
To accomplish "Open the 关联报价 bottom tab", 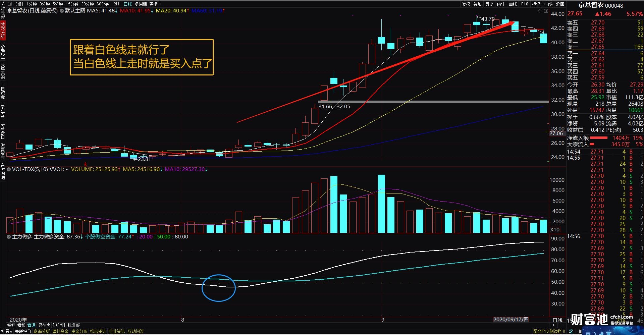I will [x=23, y=331].
